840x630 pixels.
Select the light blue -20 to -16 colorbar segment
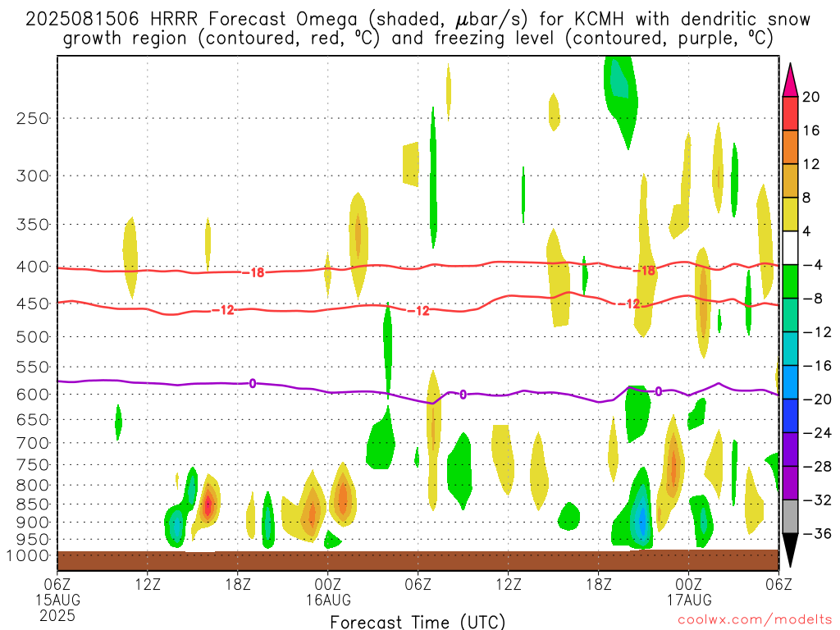(790, 382)
